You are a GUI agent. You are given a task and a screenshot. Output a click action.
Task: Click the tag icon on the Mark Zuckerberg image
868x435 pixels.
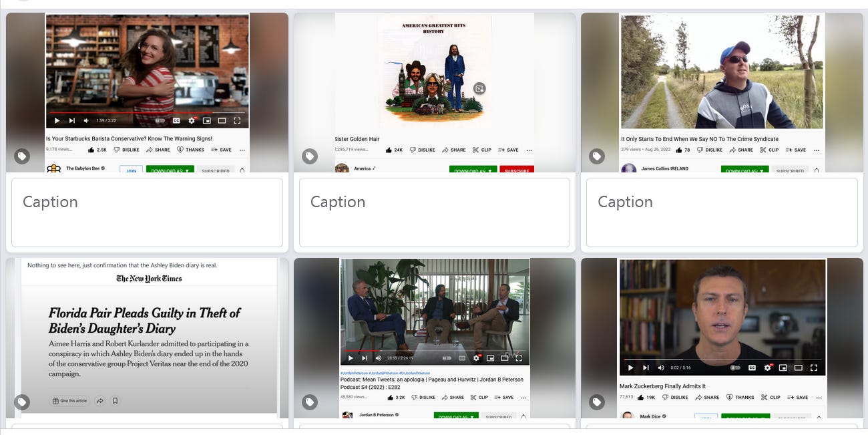click(x=597, y=402)
